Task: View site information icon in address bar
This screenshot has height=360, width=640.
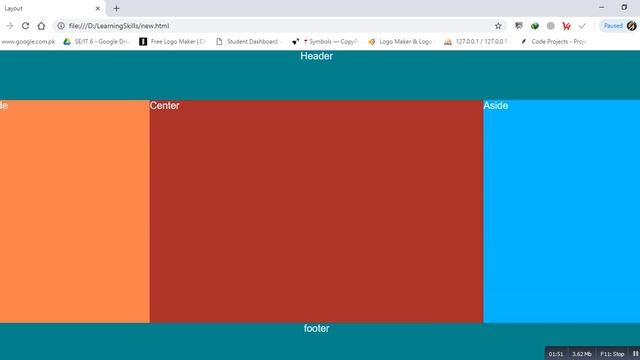Action: point(61,26)
